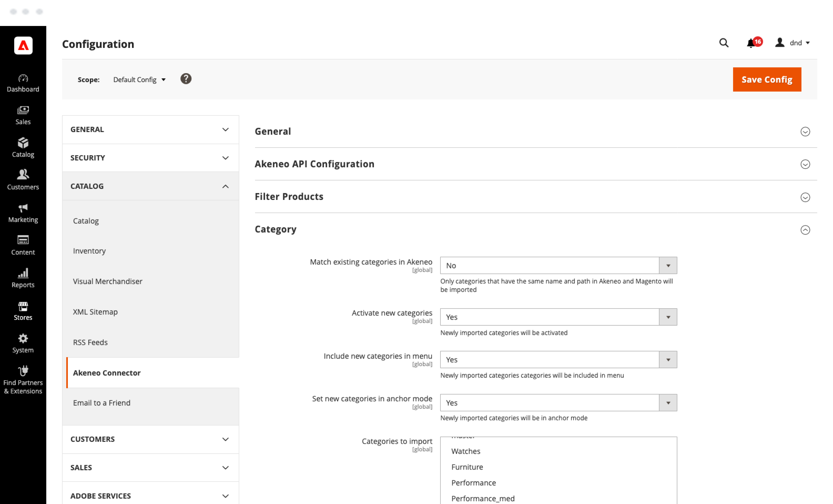This screenshot has width=833, height=504.
Task: Open the Marketing menu
Action: coord(23,213)
